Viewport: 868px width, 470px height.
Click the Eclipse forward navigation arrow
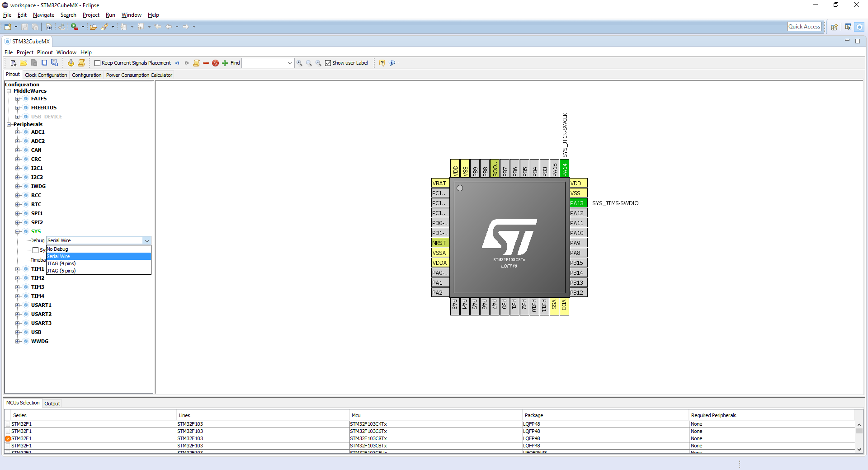186,27
